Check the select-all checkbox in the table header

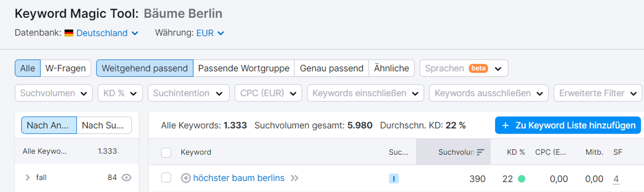166,152
